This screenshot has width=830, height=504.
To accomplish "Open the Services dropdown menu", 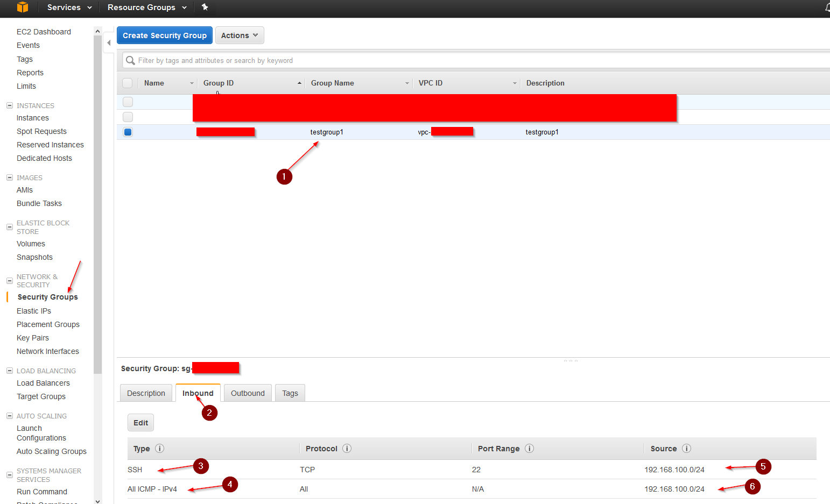I will point(69,8).
